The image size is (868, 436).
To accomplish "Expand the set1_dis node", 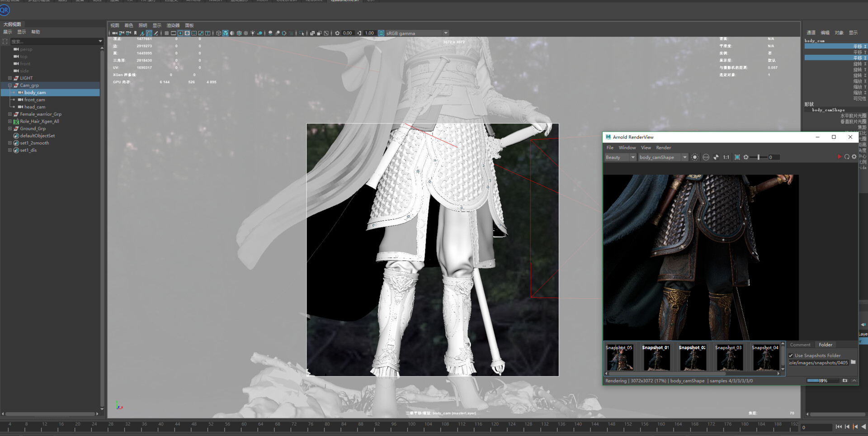I will (x=10, y=150).
